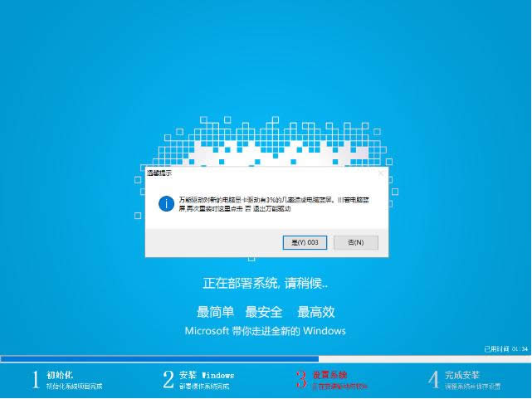Click the 初始化系统项目完成 subtitle under step 1

click(x=75, y=386)
